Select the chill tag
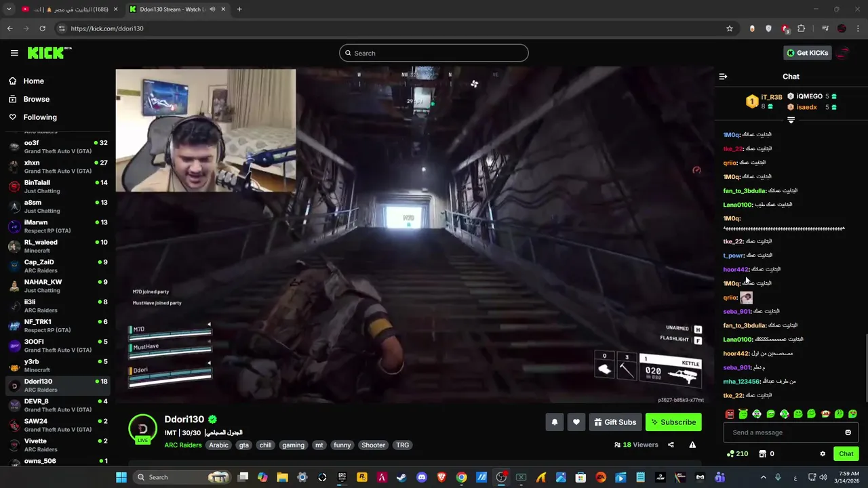This screenshot has width=868, height=488. click(x=265, y=445)
